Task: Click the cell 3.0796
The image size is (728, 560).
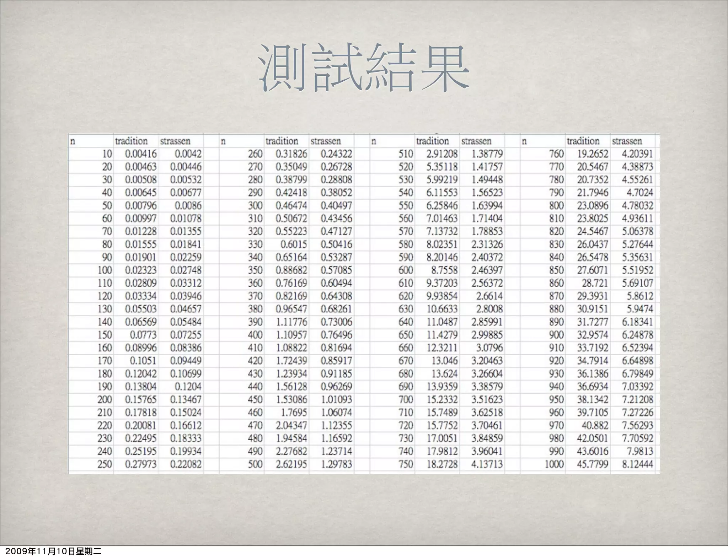Action: click(x=489, y=348)
